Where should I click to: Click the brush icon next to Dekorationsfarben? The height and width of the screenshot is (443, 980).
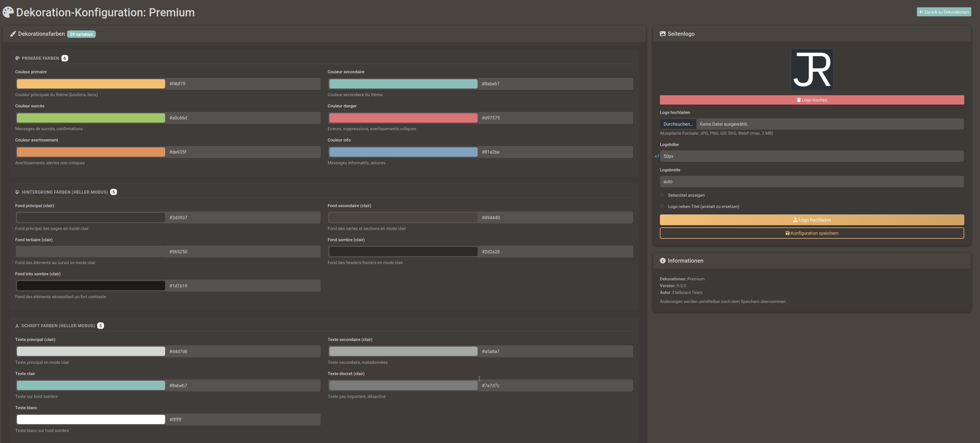click(13, 34)
